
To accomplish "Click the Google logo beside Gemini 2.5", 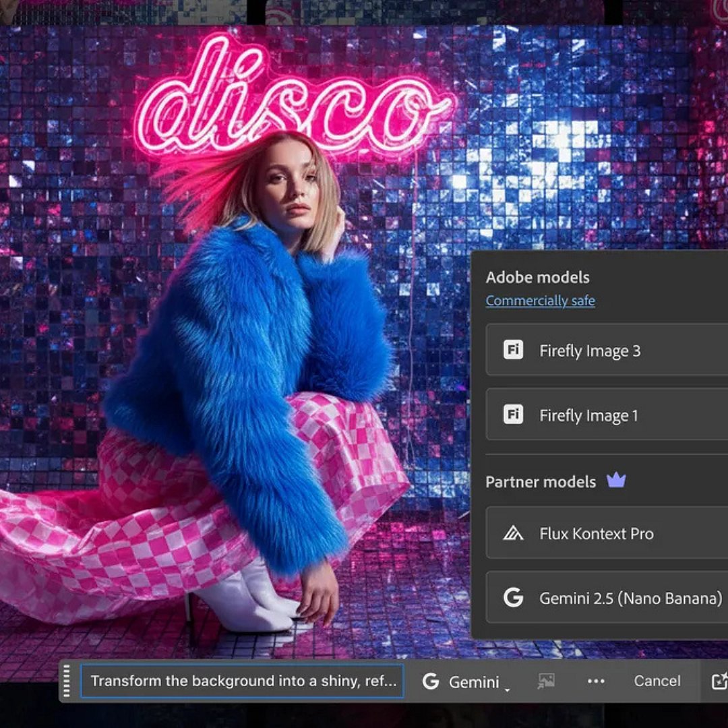I will (513, 597).
